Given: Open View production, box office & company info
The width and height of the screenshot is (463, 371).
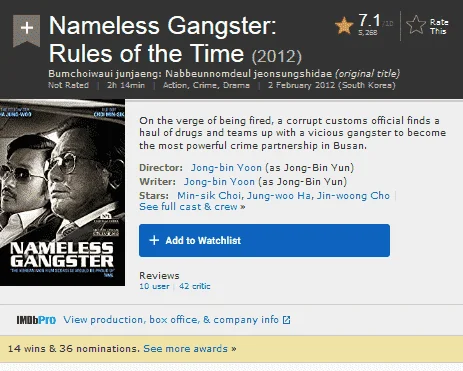Looking at the screenshot, I should click(171, 320).
